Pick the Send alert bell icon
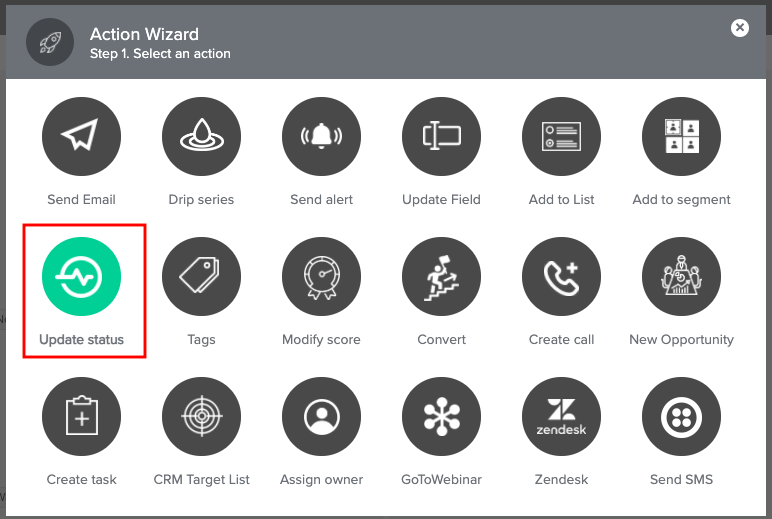 [x=322, y=136]
